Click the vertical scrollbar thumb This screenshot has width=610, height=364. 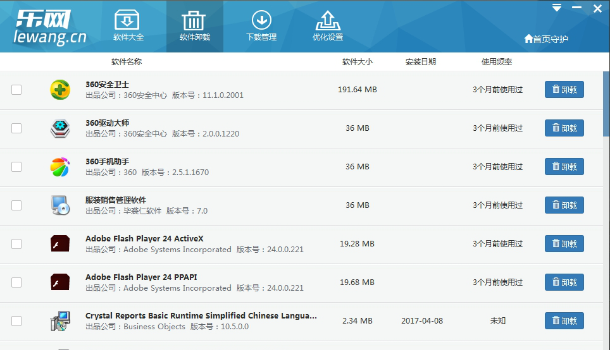pos(606,104)
